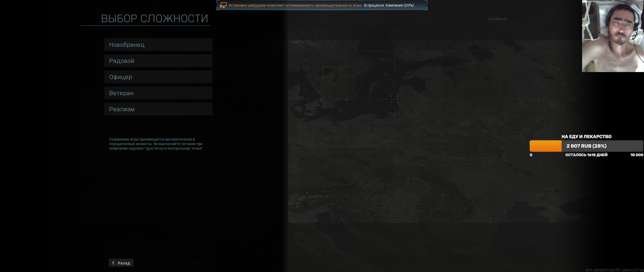This screenshot has width=644, height=272.
Task: Click the shader installation notification text
Action: point(295,5)
